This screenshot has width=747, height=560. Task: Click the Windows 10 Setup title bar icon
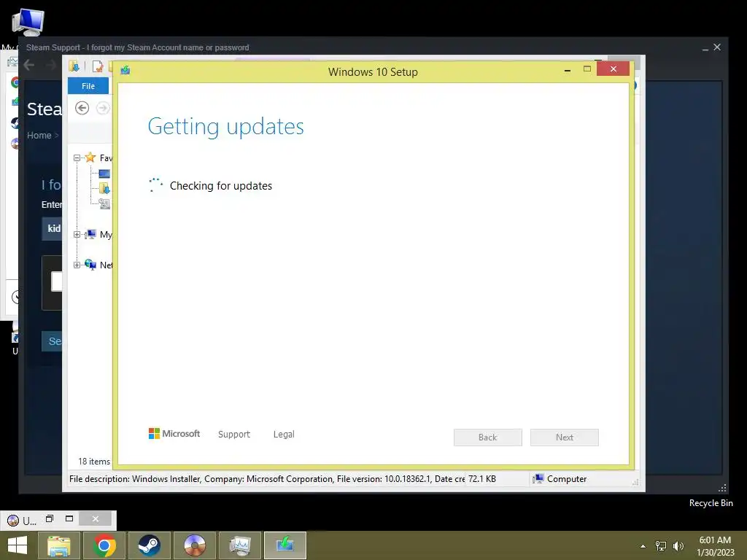tap(125, 71)
